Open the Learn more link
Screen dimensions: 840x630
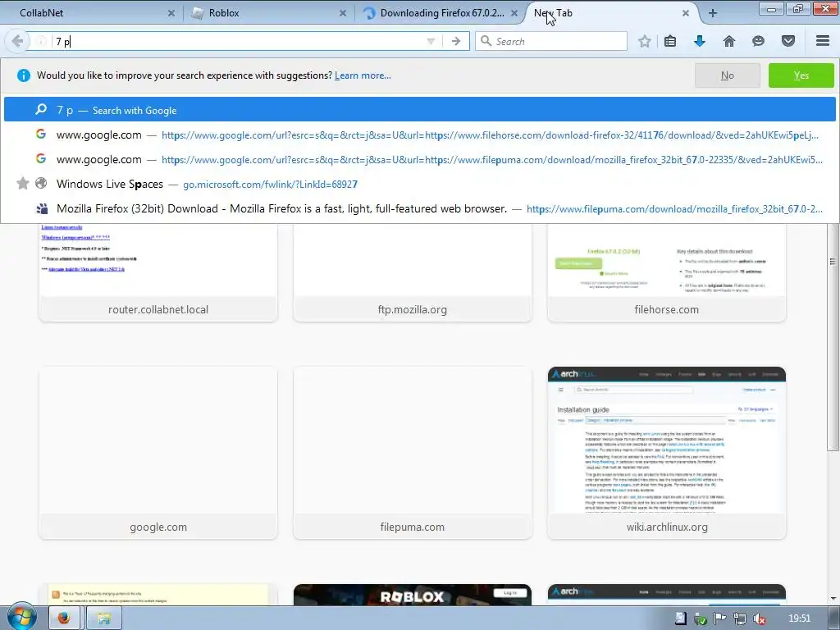363,75
